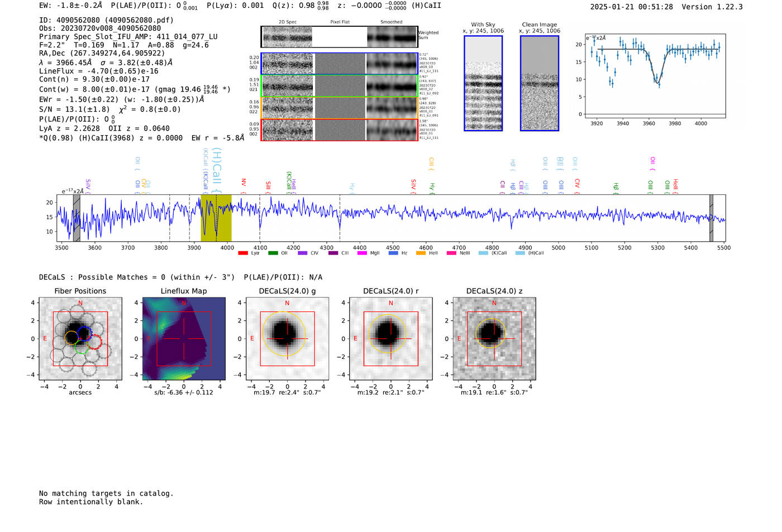Click the red Lyα legend swatch

(x=243, y=253)
